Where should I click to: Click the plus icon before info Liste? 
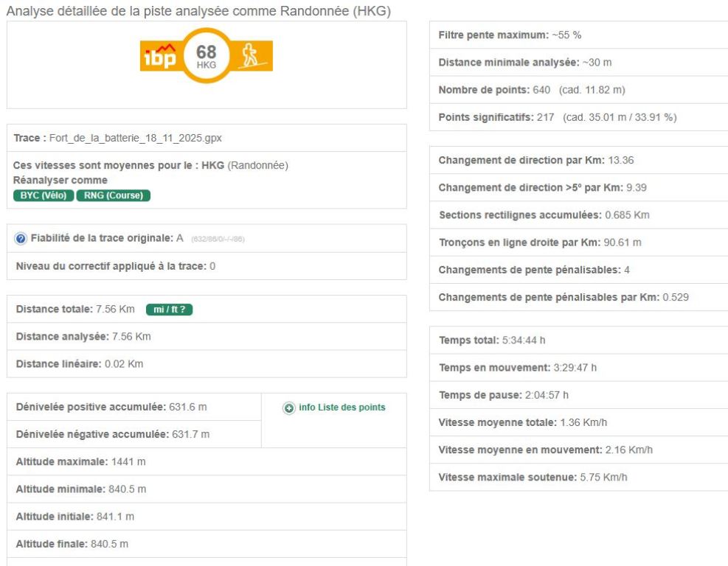tap(289, 408)
